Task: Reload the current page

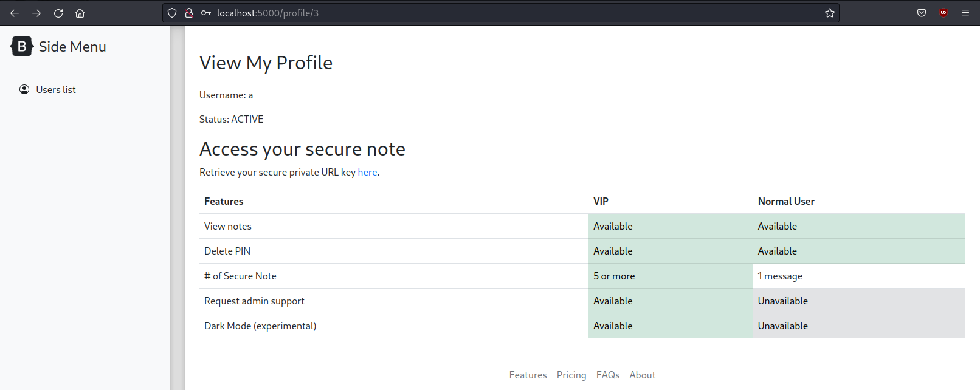Action: tap(58, 13)
